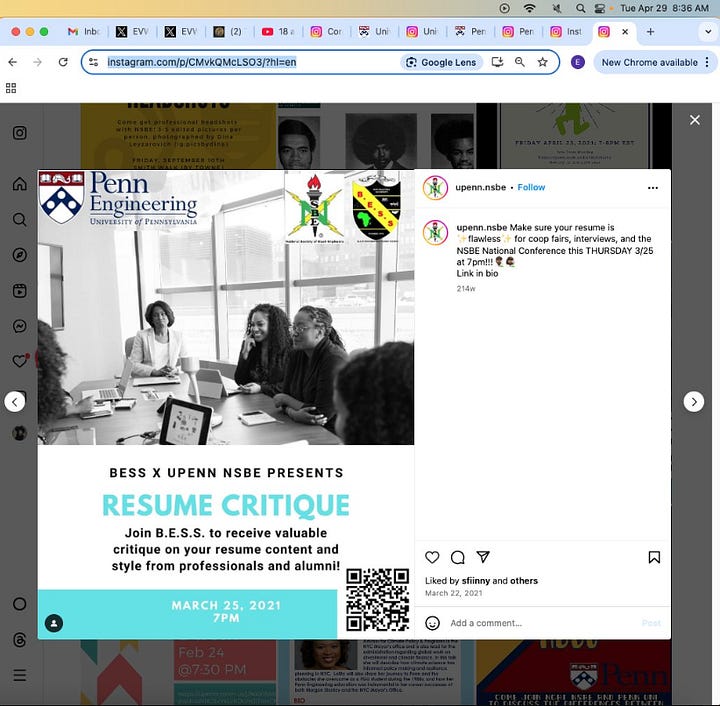Switch to Instagram Cor tab

click(x=326, y=32)
